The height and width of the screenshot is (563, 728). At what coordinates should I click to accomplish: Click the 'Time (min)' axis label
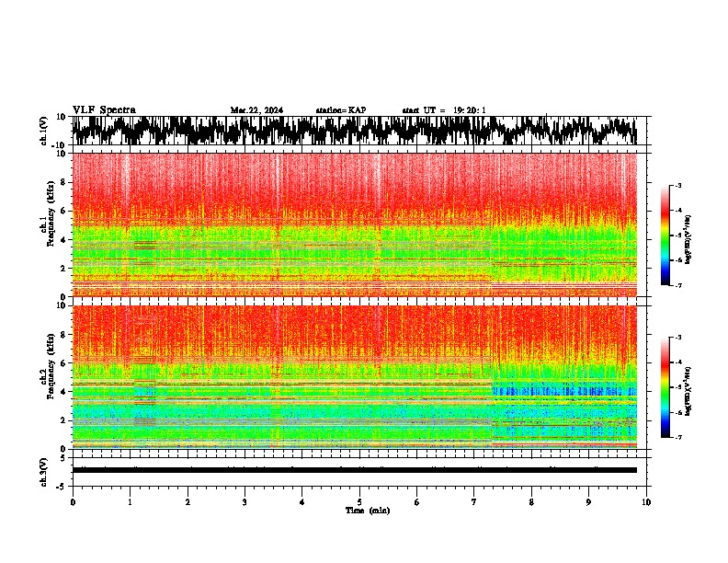coord(368,511)
